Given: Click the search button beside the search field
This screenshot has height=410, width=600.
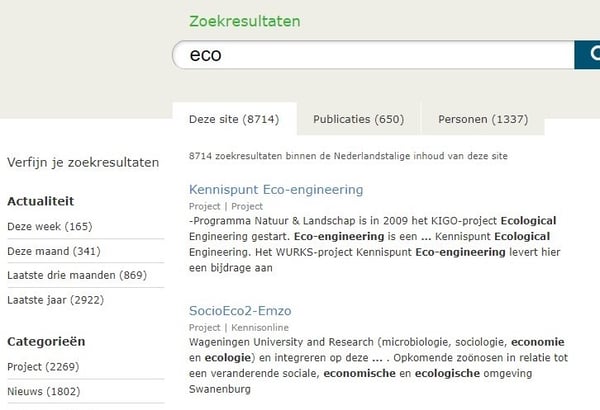Looking at the screenshot, I should point(588,55).
